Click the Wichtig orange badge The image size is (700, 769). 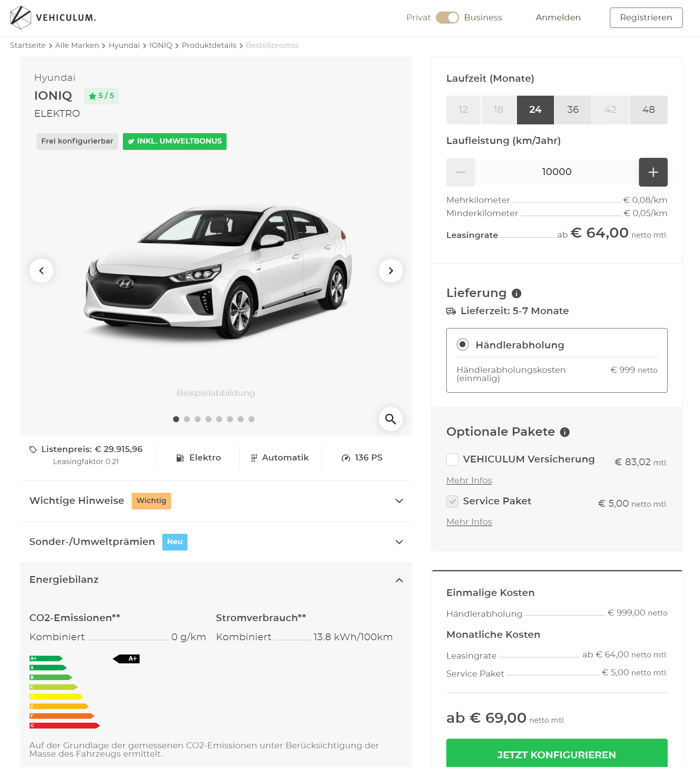click(151, 501)
